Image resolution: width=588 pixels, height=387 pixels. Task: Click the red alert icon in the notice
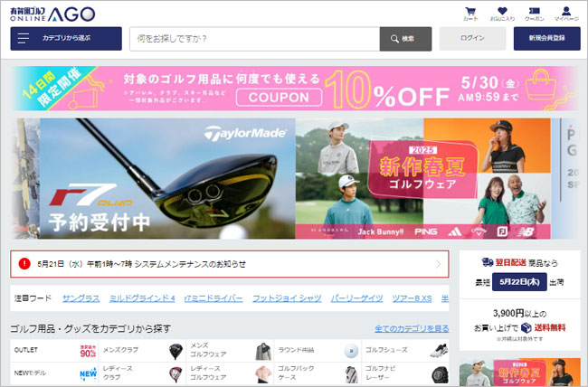[24, 264]
